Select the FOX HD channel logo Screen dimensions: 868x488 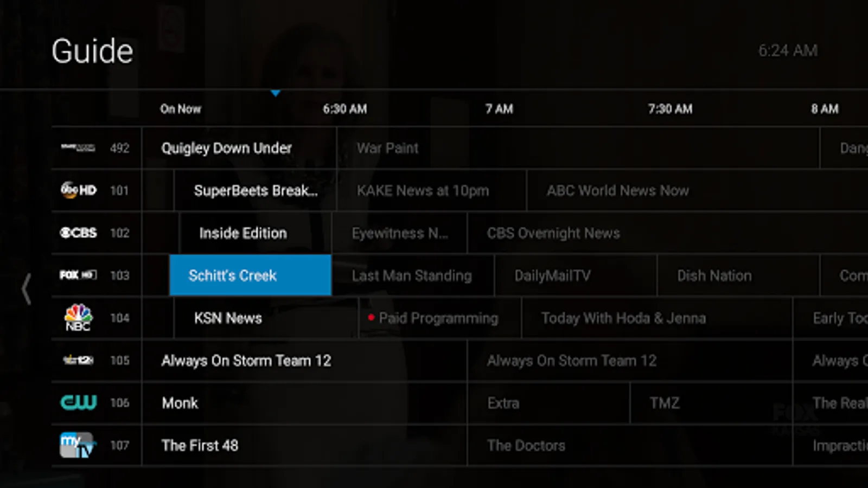pos(78,275)
